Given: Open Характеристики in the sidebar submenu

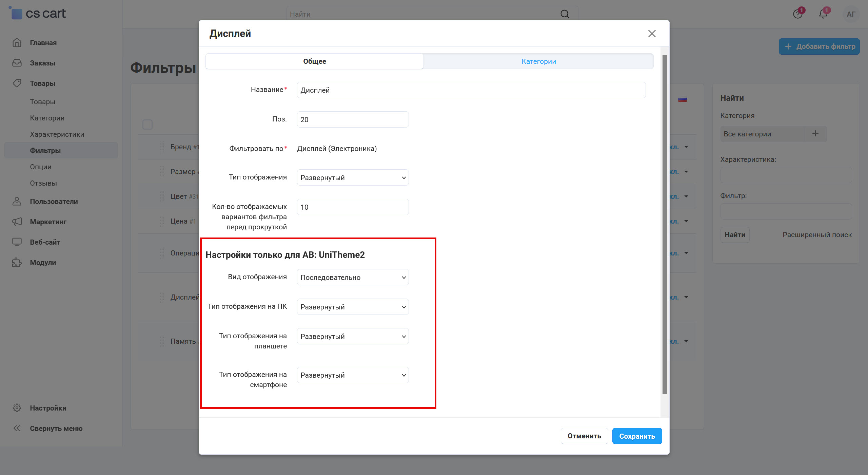Looking at the screenshot, I should pos(57,134).
